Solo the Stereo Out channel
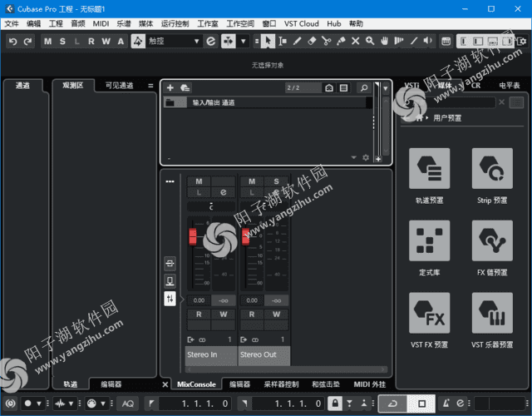This screenshot has height=416, width=532. 276,181
